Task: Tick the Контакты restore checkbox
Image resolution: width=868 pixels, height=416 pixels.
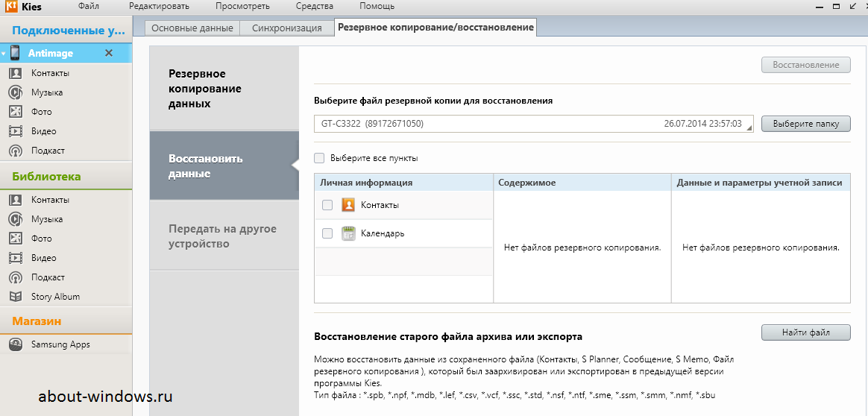Action: (327, 205)
